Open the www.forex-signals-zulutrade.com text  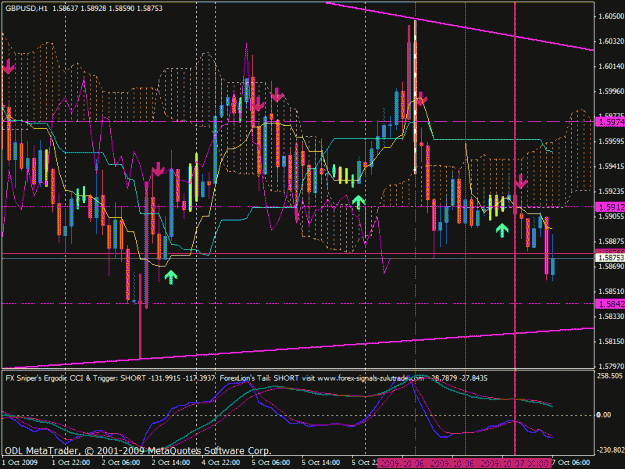pyautogui.click(x=371, y=378)
